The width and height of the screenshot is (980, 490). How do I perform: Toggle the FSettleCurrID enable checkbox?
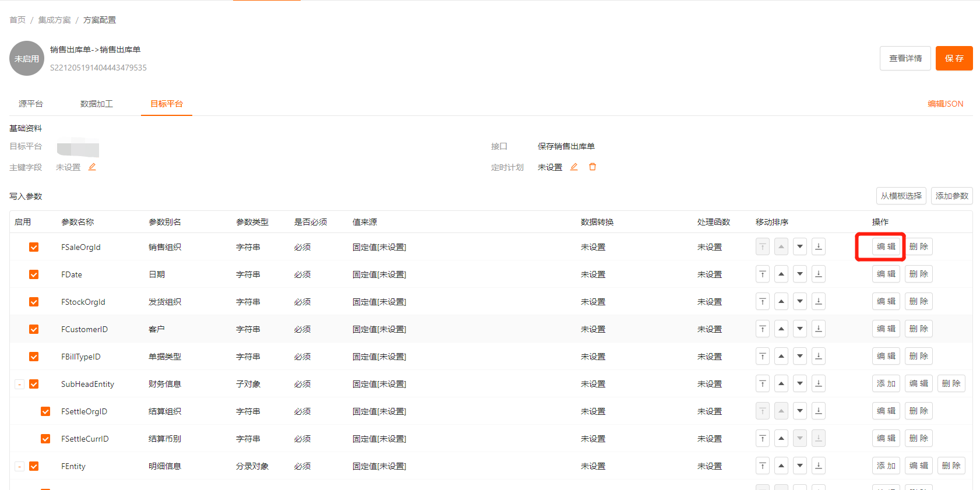pos(45,439)
